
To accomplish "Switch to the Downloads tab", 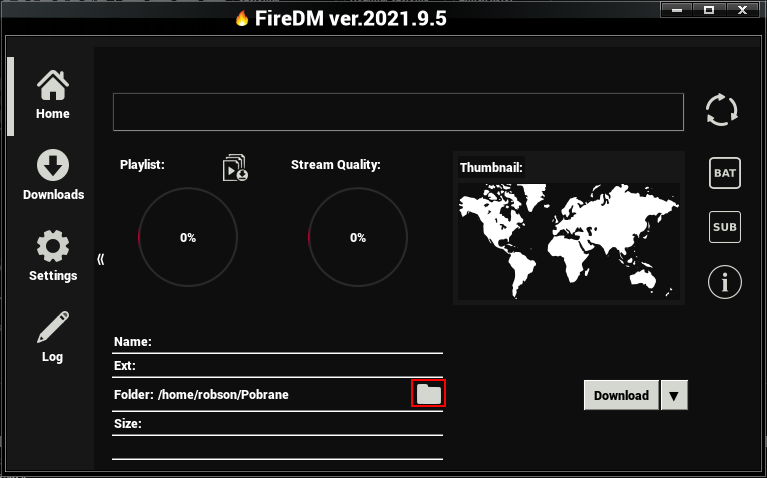I will (x=53, y=175).
